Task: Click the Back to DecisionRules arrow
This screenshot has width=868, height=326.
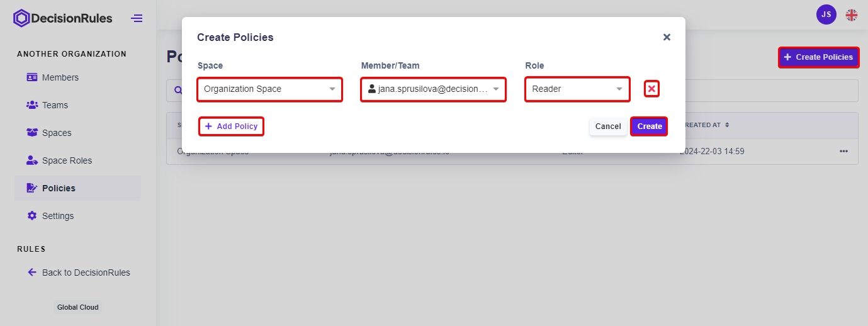Action: click(x=32, y=273)
